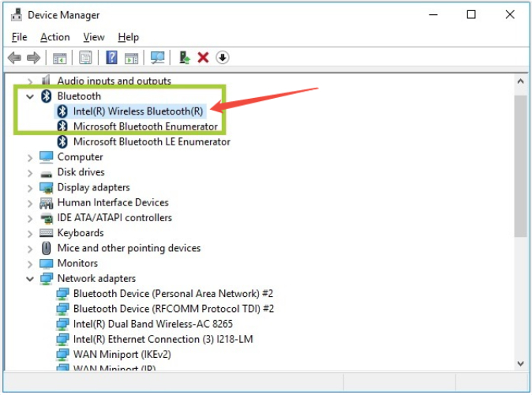Viewport: 532px width, 395px height.
Task: Click the Disable device down-arrow icon
Action: pyautogui.click(x=223, y=58)
